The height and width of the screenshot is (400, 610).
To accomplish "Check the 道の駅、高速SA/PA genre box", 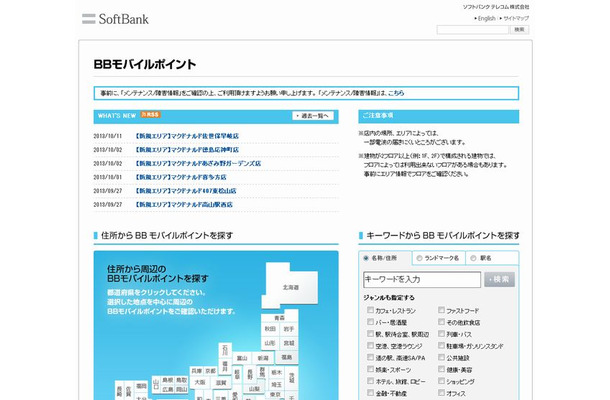I will tap(370, 357).
